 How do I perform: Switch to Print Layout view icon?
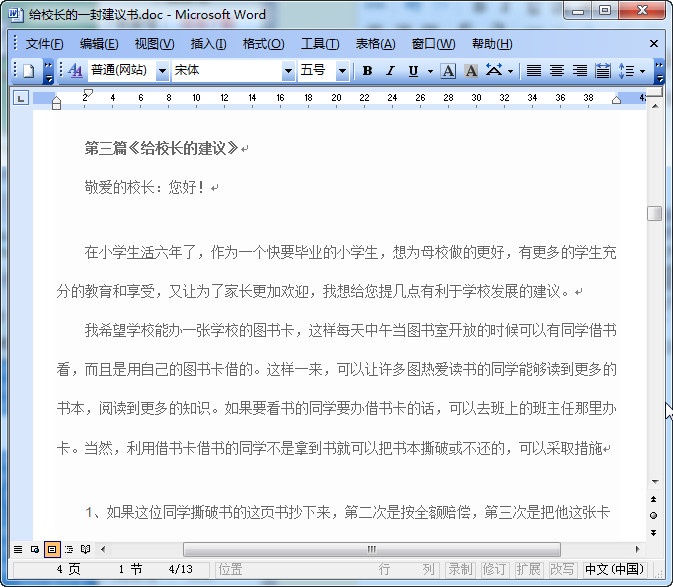[x=52, y=549]
